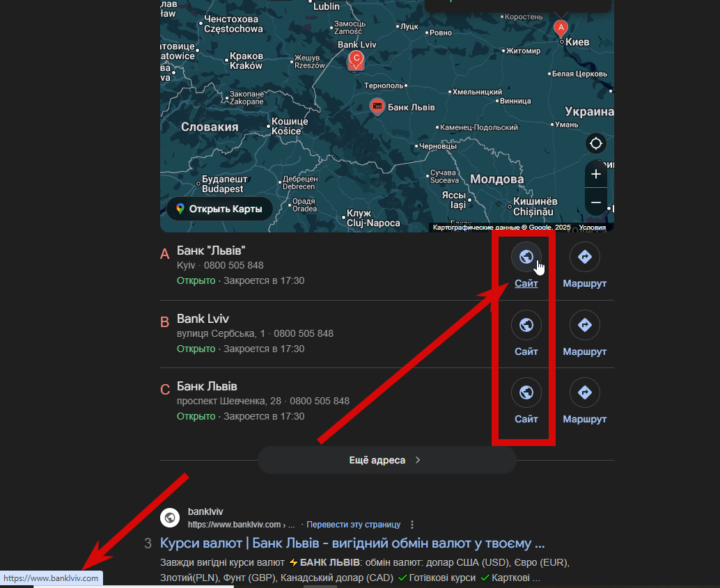The height and width of the screenshot is (588, 720).
Task: Open the map in Google Maps
Action: pos(219,209)
